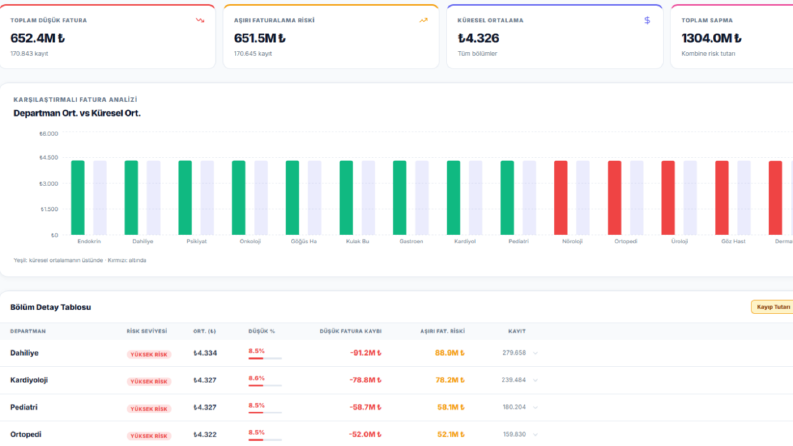Viewport: 793px width, 446px height.
Task: Expand the Dahiliye row chevron
Action: (x=535, y=353)
